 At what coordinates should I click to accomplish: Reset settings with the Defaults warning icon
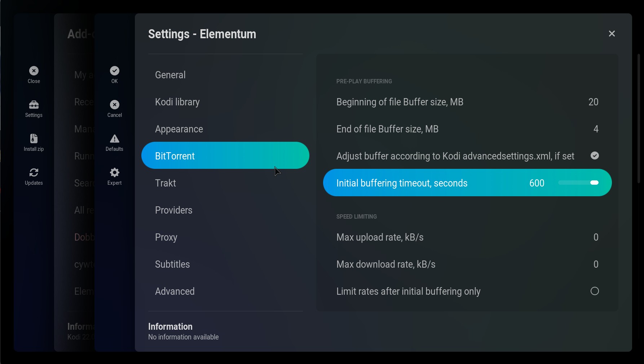[x=115, y=139]
